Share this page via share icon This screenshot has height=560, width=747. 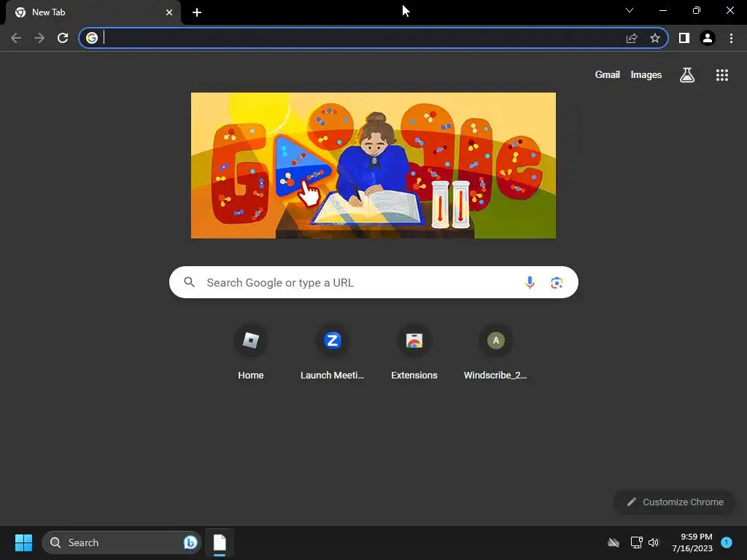pos(632,38)
